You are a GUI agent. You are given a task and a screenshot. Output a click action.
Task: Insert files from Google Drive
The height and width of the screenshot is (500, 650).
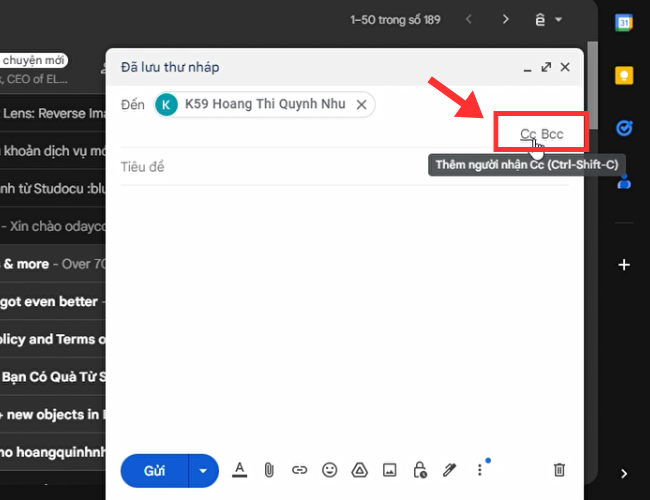pos(359,469)
